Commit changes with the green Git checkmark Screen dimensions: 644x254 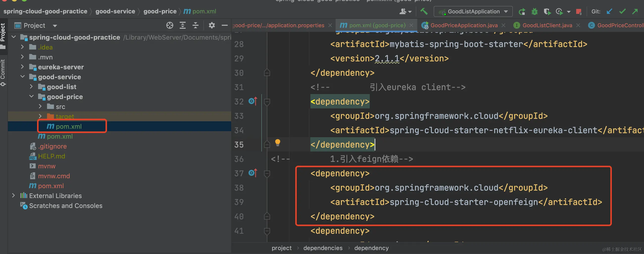pos(622,11)
